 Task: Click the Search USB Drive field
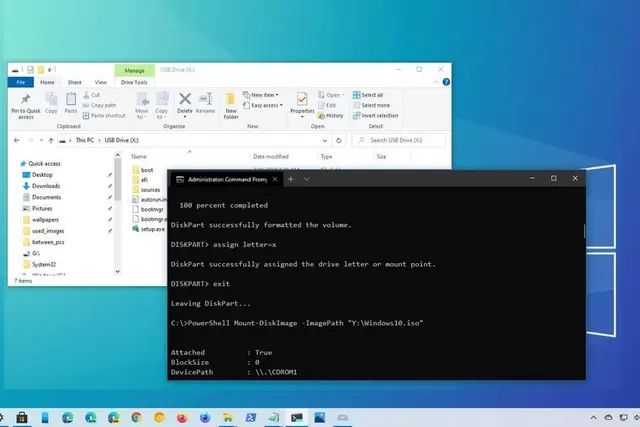click(399, 140)
